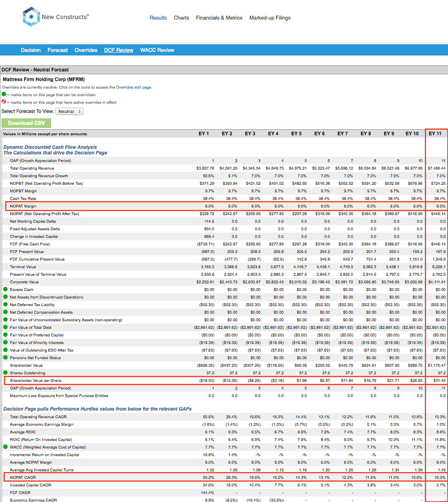The height and width of the screenshot is (502, 448).
Task: Click EY 11 shareholder value per share $31.45
Action: click(440, 381)
